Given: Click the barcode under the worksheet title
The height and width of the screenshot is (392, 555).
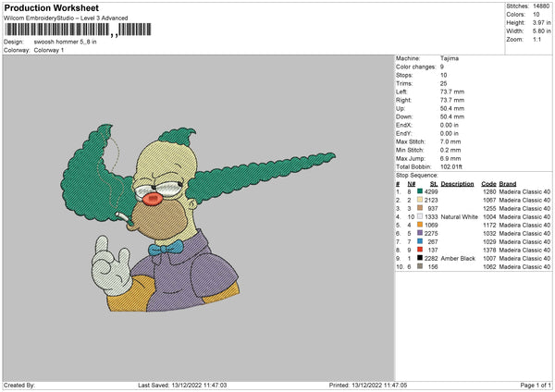Looking at the screenshot, I should 78,30.
